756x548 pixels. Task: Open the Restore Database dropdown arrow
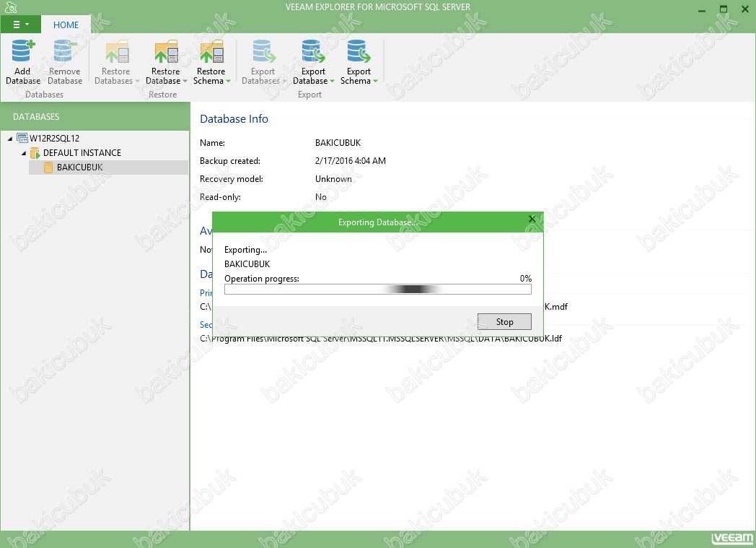[x=185, y=81]
